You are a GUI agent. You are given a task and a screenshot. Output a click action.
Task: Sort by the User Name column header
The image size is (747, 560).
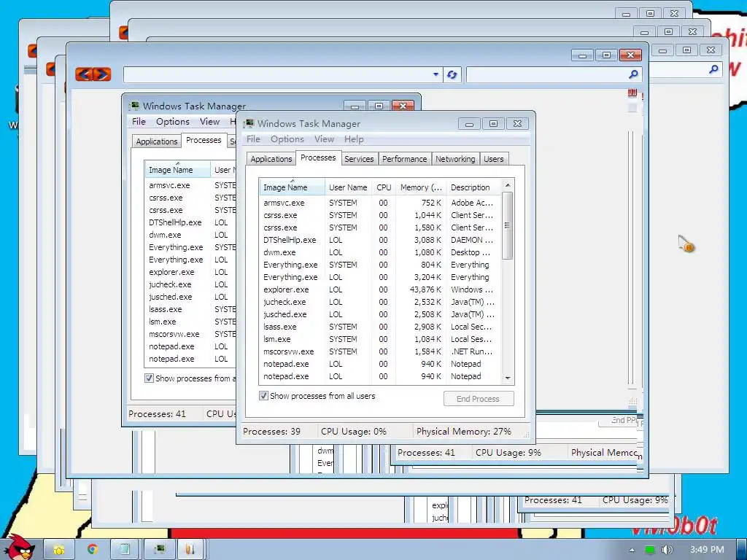[348, 187]
